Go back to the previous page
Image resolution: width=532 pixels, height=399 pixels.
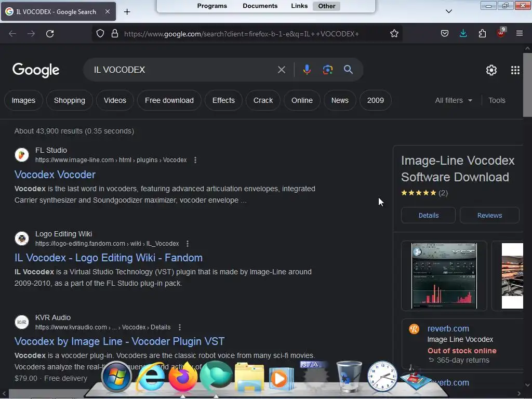(x=12, y=34)
